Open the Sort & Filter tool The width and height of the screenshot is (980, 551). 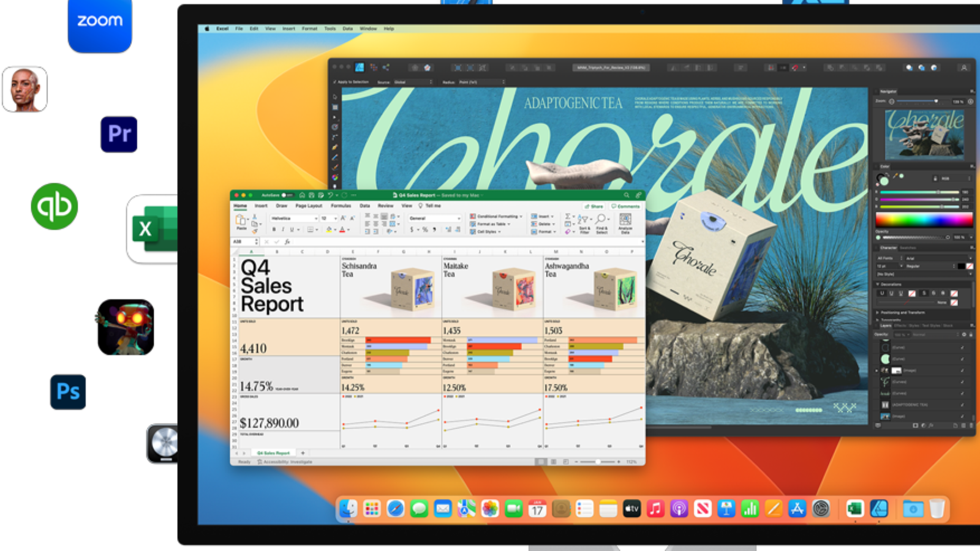coord(584,222)
